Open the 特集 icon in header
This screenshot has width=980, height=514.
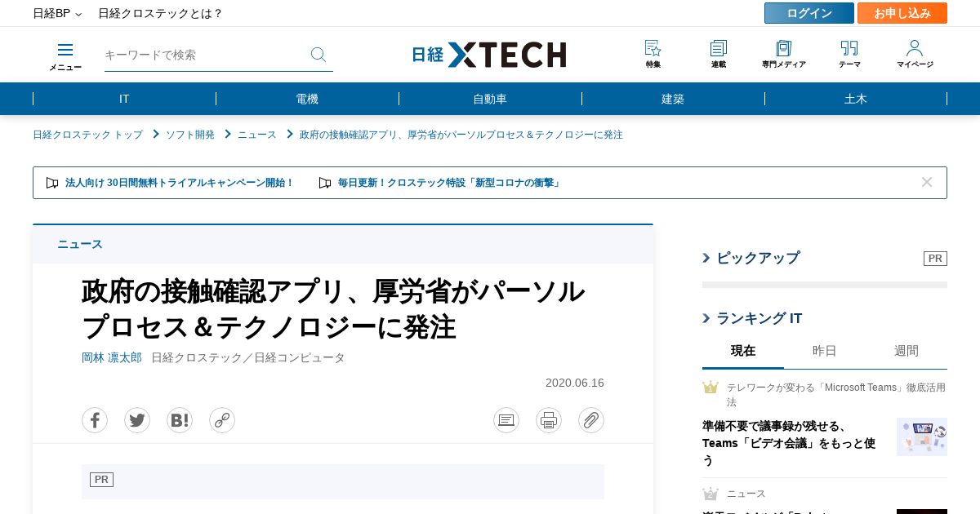pos(653,54)
